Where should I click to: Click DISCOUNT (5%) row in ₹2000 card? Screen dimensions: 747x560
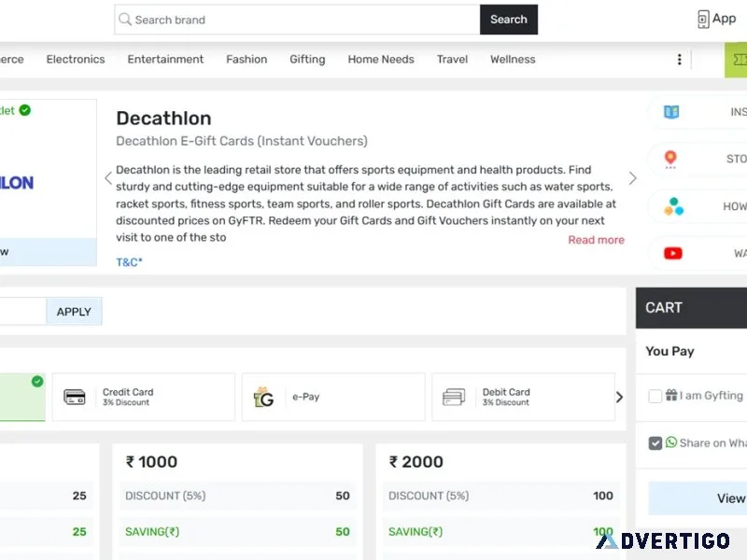500,496
